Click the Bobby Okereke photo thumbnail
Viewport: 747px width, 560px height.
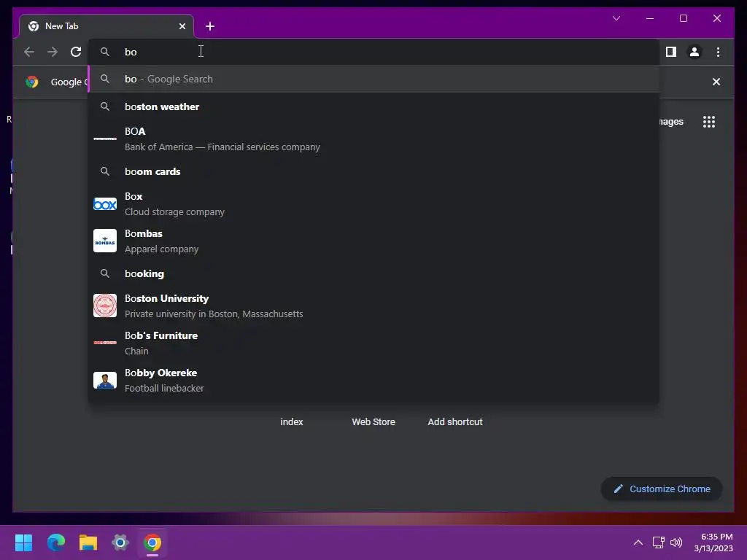105,380
